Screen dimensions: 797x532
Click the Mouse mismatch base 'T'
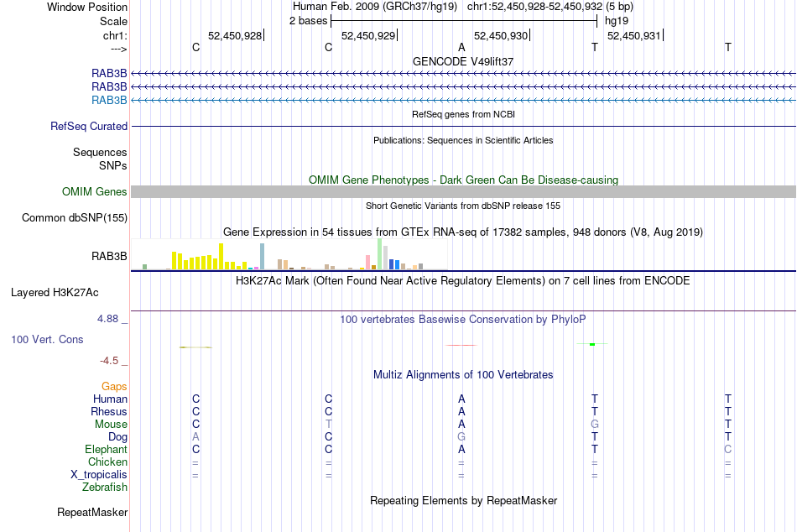click(x=328, y=425)
